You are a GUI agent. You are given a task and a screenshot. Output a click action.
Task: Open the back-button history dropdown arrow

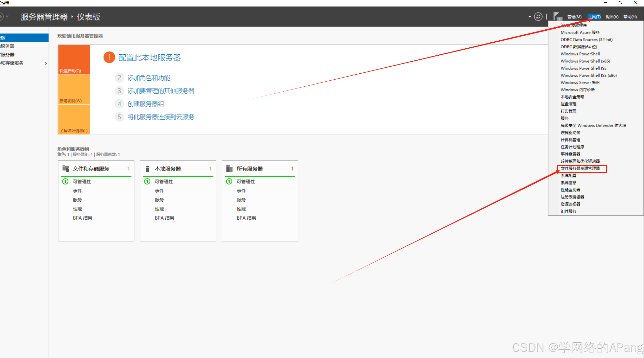pyautogui.click(x=7, y=17)
